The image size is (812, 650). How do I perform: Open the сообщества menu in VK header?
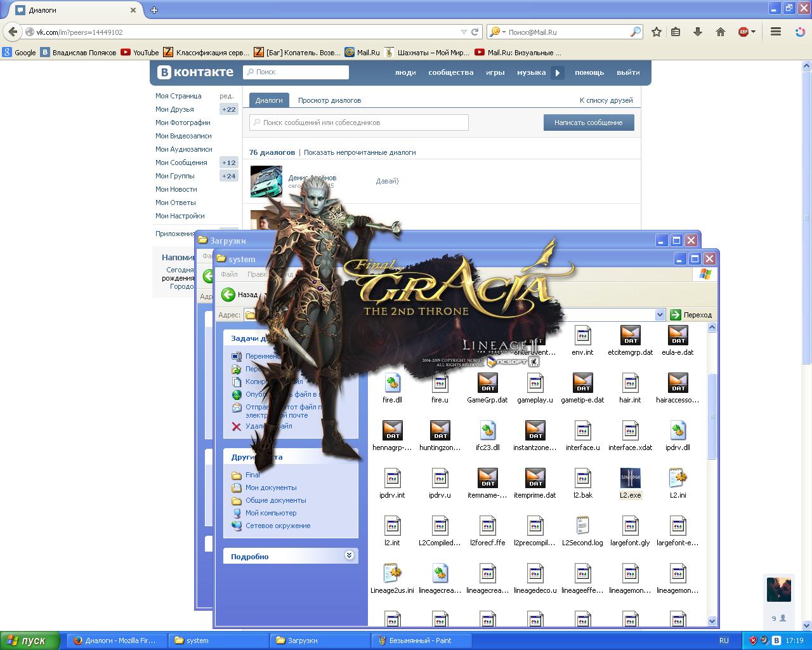pos(450,72)
